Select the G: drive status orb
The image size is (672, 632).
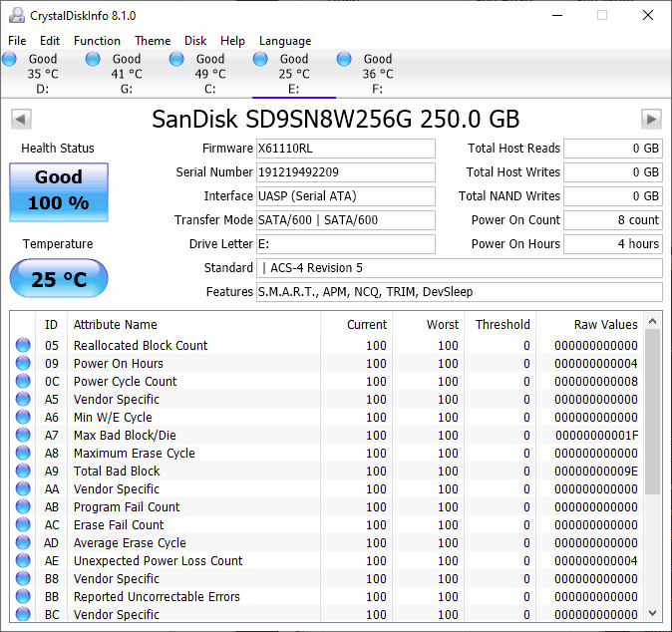[93, 59]
